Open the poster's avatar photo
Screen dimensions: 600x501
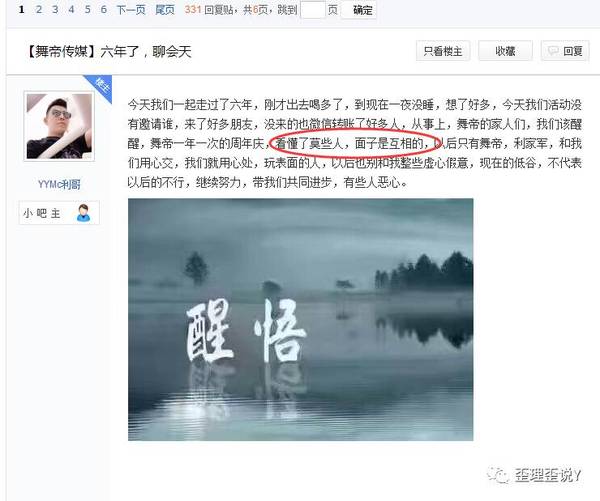click(59, 126)
